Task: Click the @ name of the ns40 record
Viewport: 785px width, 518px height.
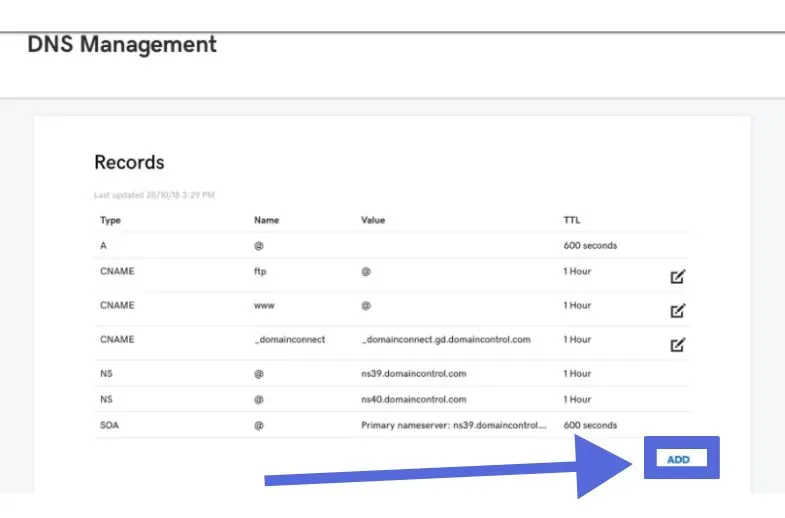Action: pyautogui.click(x=259, y=400)
